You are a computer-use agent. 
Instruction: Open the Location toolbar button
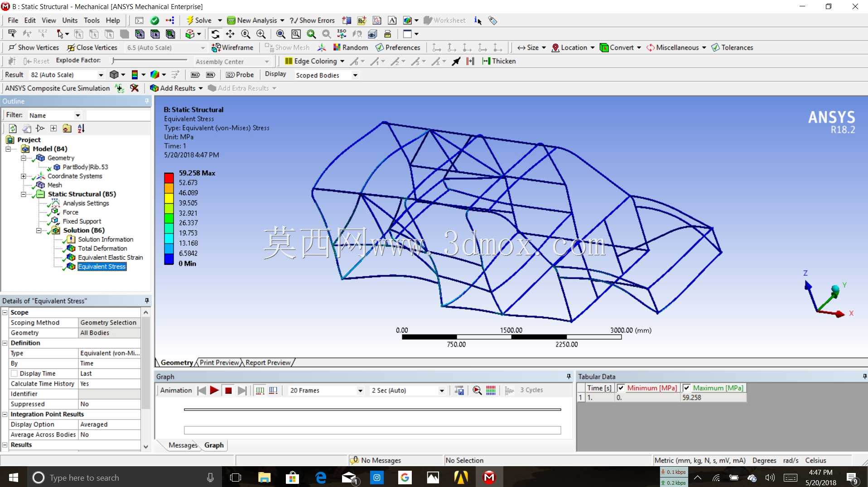(573, 48)
